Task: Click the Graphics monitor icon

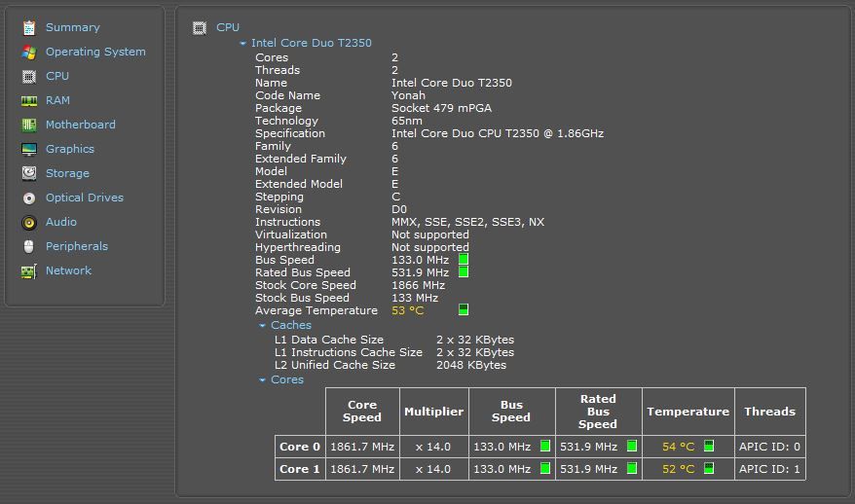Action: (x=29, y=149)
